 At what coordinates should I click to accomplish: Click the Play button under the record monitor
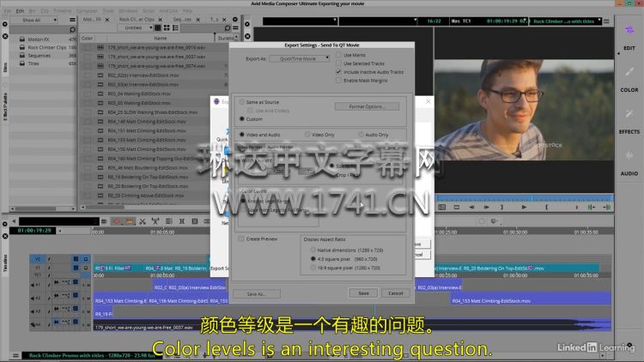(524, 208)
